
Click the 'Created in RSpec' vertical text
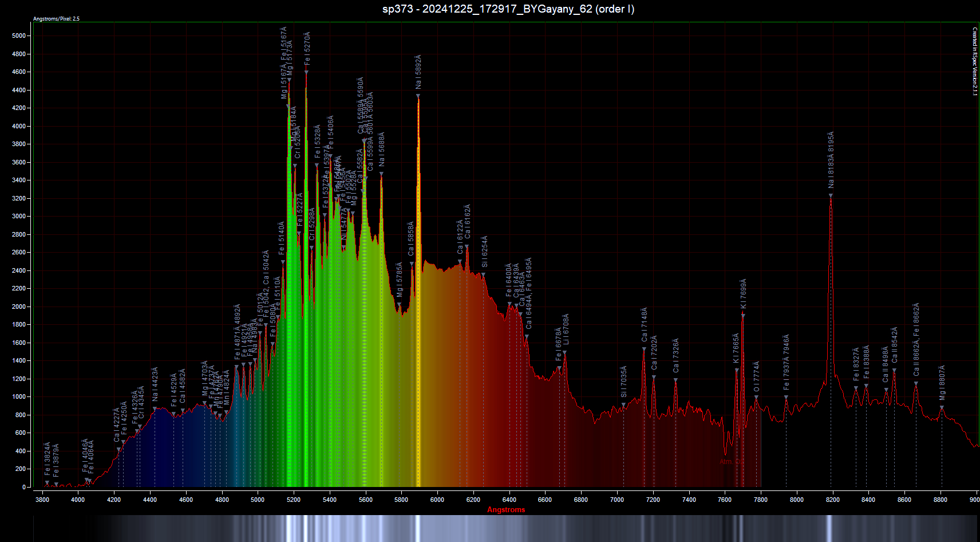click(975, 61)
